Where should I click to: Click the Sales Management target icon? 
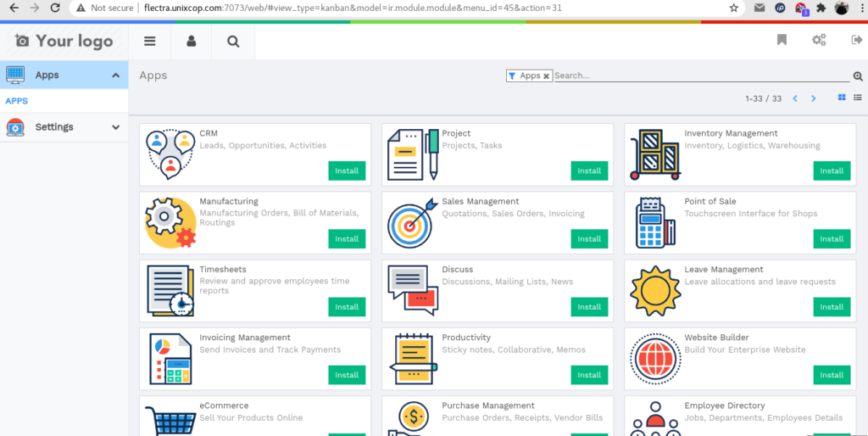click(413, 223)
